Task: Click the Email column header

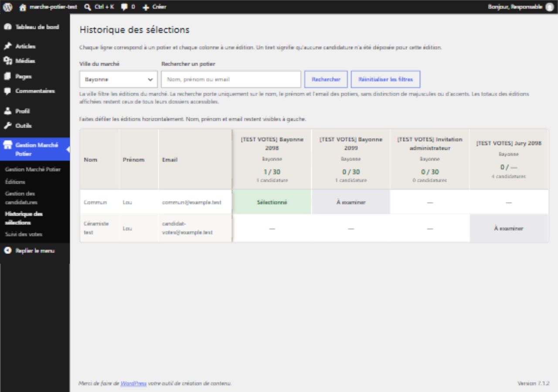Action: [x=195, y=159]
